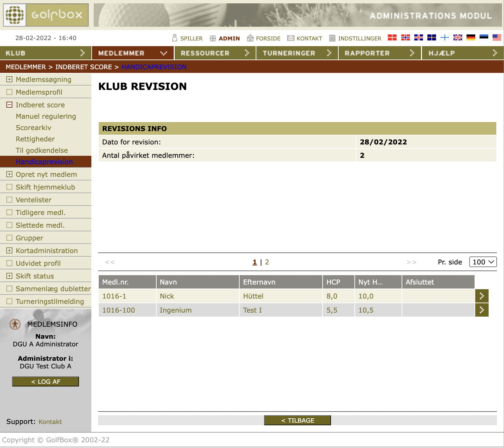Switch language using the Danish flag
Screen dimensions: 504x448
392,38
